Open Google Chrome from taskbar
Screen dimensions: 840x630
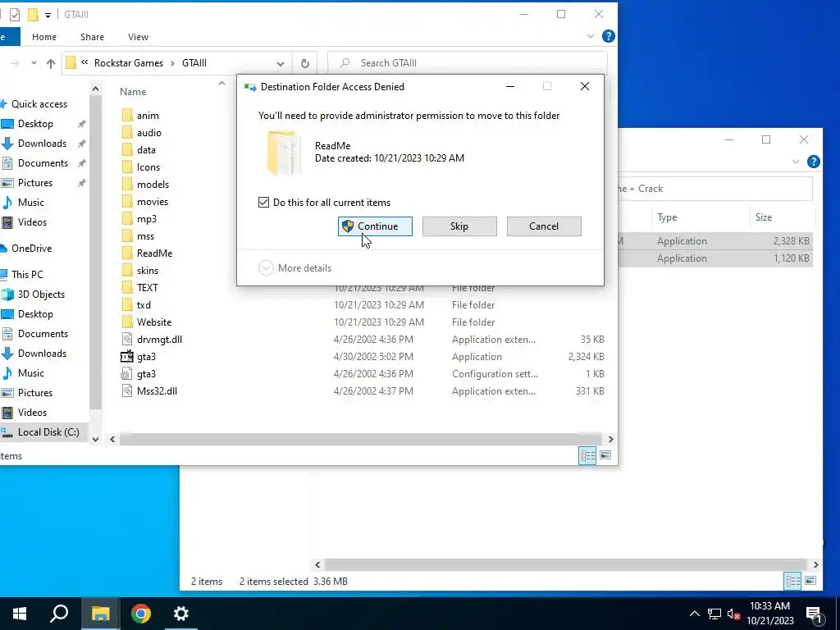pos(141,614)
